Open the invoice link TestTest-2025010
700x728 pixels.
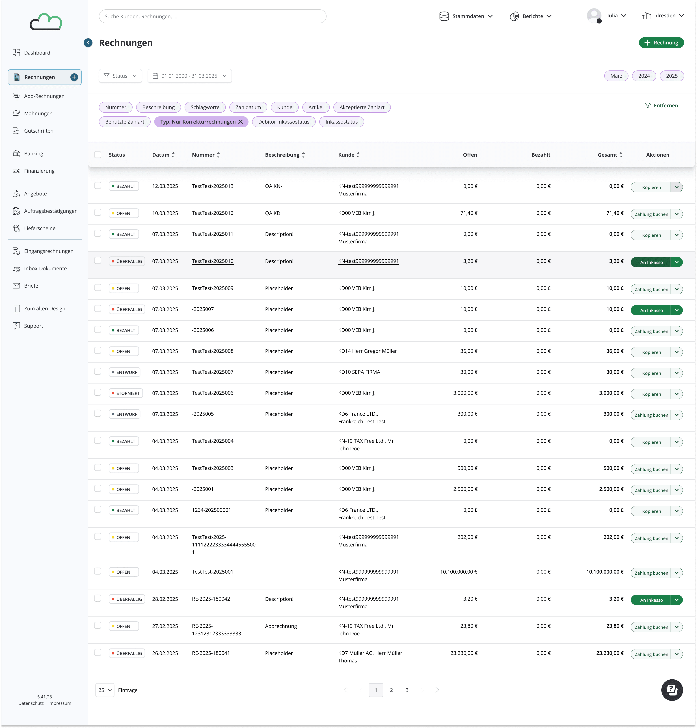[x=212, y=261]
